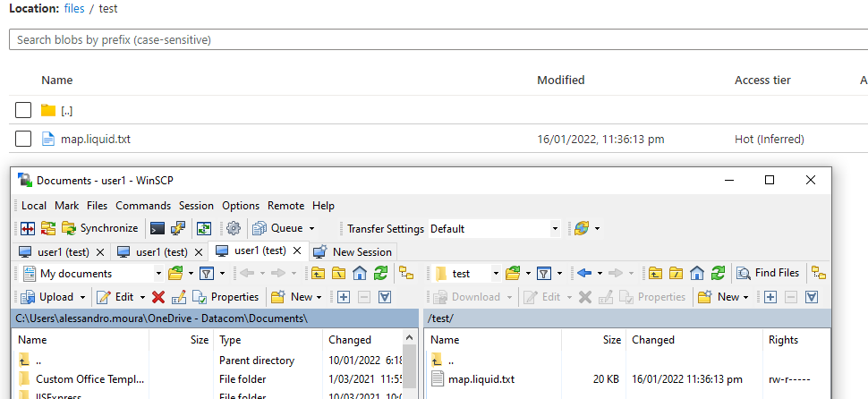This screenshot has width=868, height=399.
Task: Expand the Upload dropdown arrow
Action: [x=83, y=297]
